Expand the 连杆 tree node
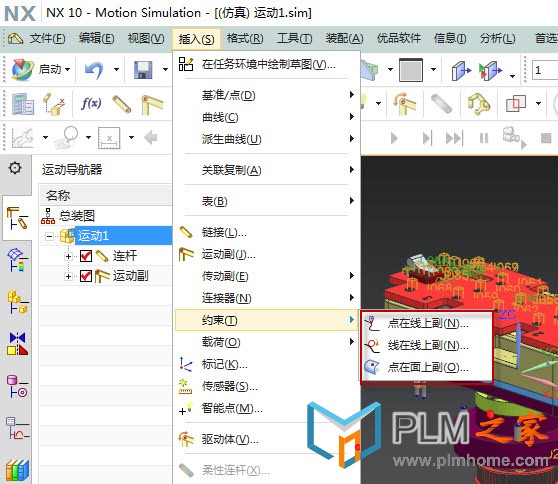The width and height of the screenshot is (558, 484). pos(68,256)
